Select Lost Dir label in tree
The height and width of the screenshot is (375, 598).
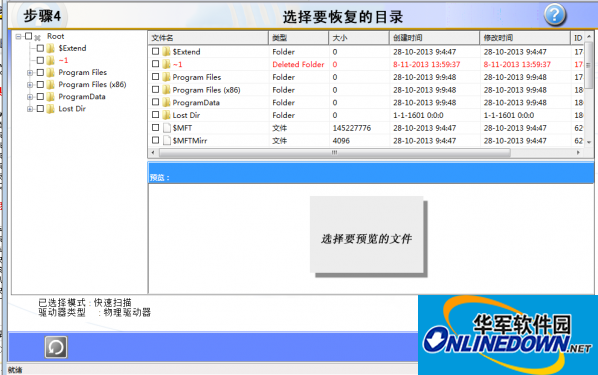pyautogui.click(x=72, y=109)
